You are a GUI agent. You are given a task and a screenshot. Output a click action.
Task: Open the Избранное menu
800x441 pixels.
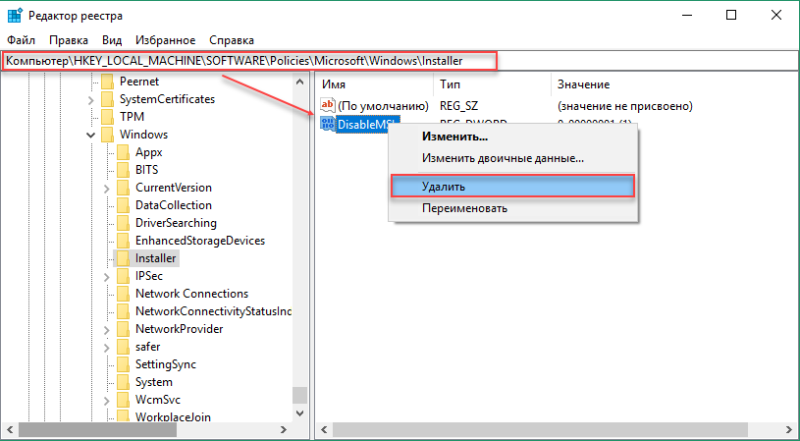165,40
